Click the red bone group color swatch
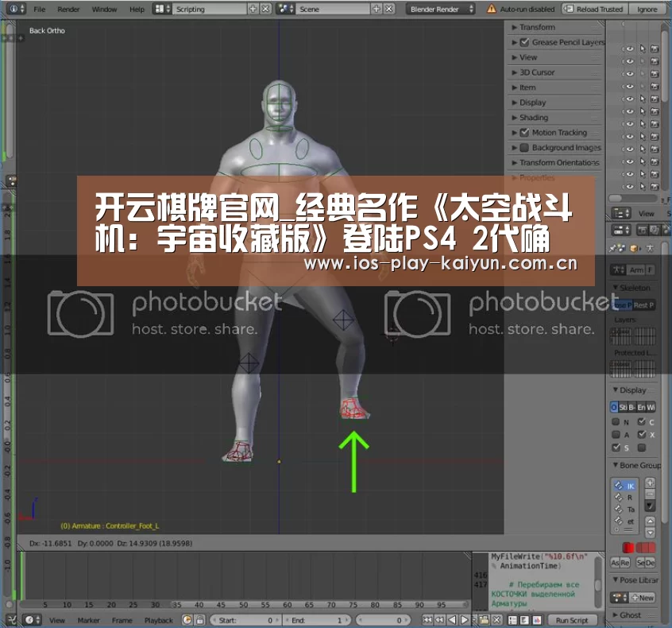 pyautogui.click(x=628, y=548)
